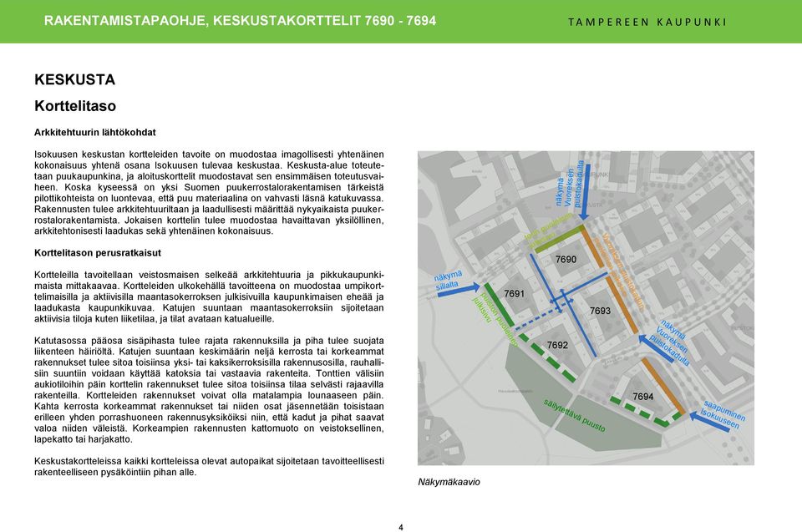Click the "saapuminen Isokuuseen" map label
The width and height of the screenshot is (802, 532).
point(722,415)
